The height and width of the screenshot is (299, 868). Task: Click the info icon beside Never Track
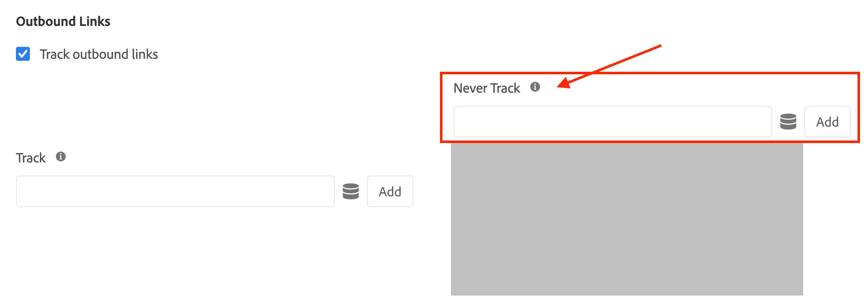tap(535, 87)
